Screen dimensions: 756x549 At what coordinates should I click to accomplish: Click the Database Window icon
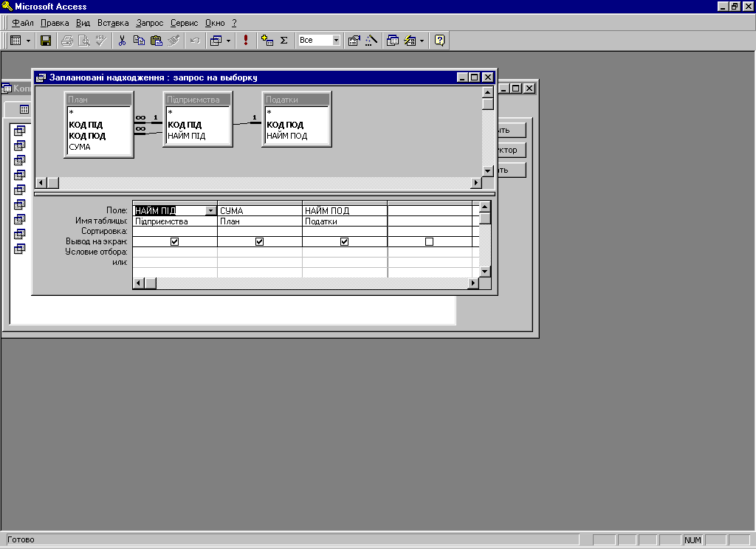point(393,41)
